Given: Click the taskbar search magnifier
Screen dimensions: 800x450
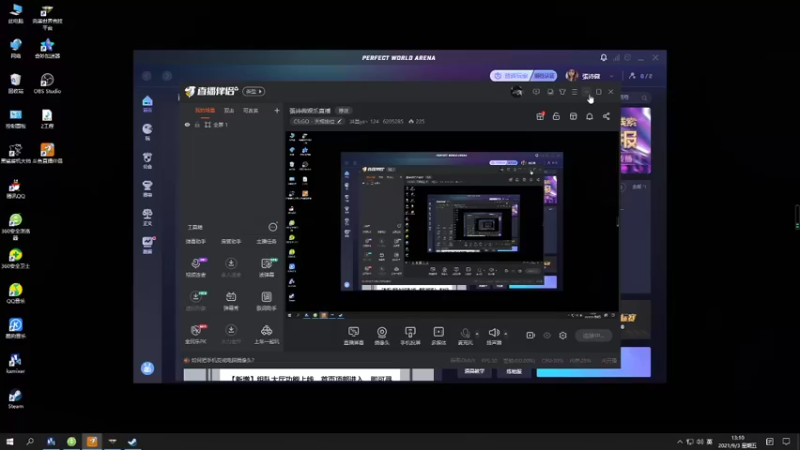Looking at the screenshot, I should click(x=30, y=441).
